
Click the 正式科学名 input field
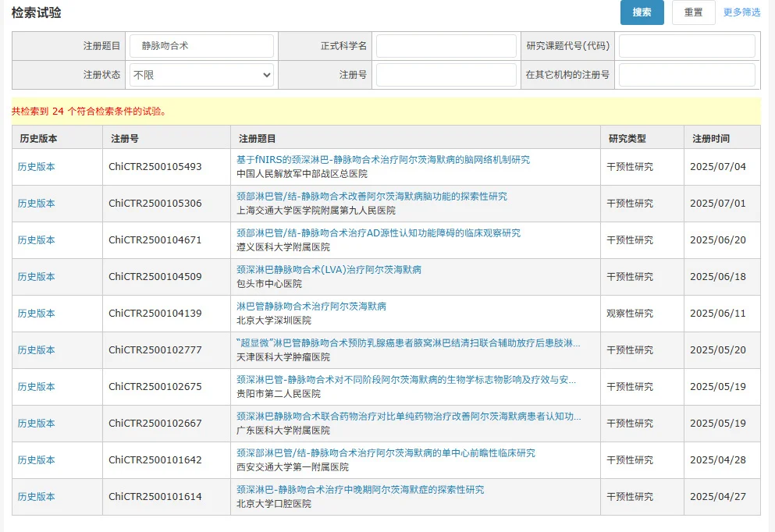click(x=446, y=46)
